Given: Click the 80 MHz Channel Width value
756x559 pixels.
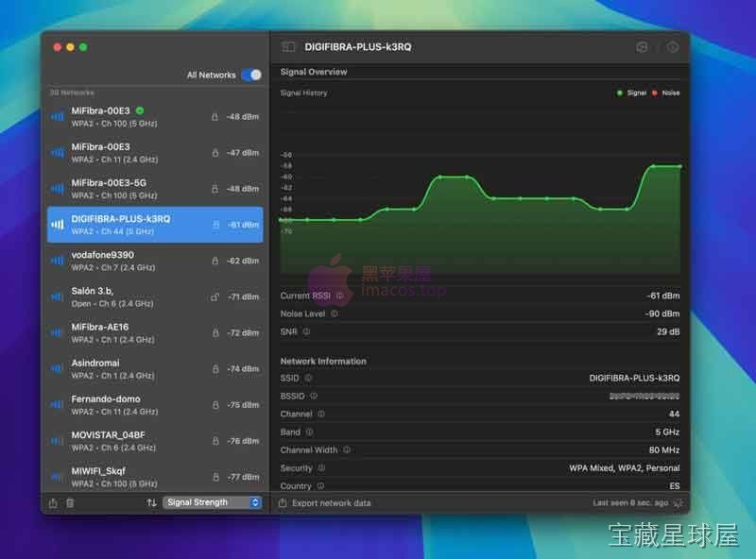Looking at the screenshot, I should pyautogui.click(x=664, y=449).
